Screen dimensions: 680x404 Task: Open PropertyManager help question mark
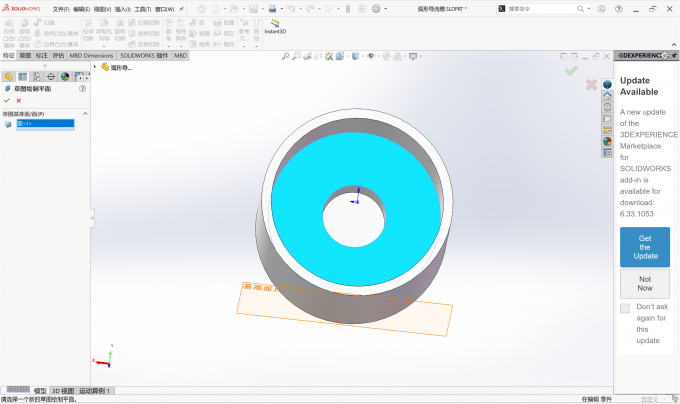click(82, 88)
